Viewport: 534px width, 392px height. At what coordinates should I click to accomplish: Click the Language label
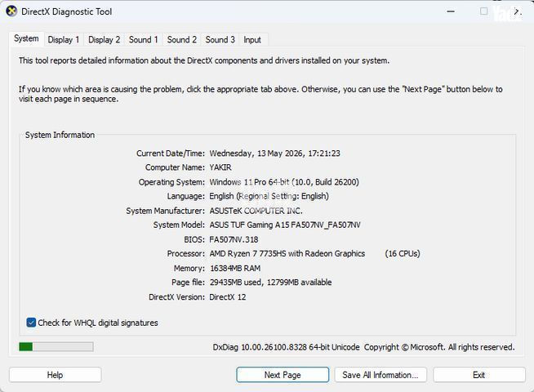click(x=186, y=197)
